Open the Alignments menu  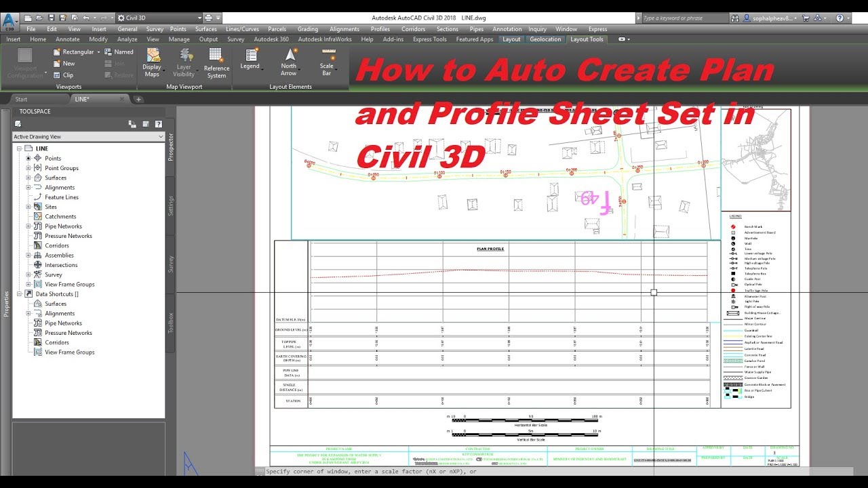[344, 29]
